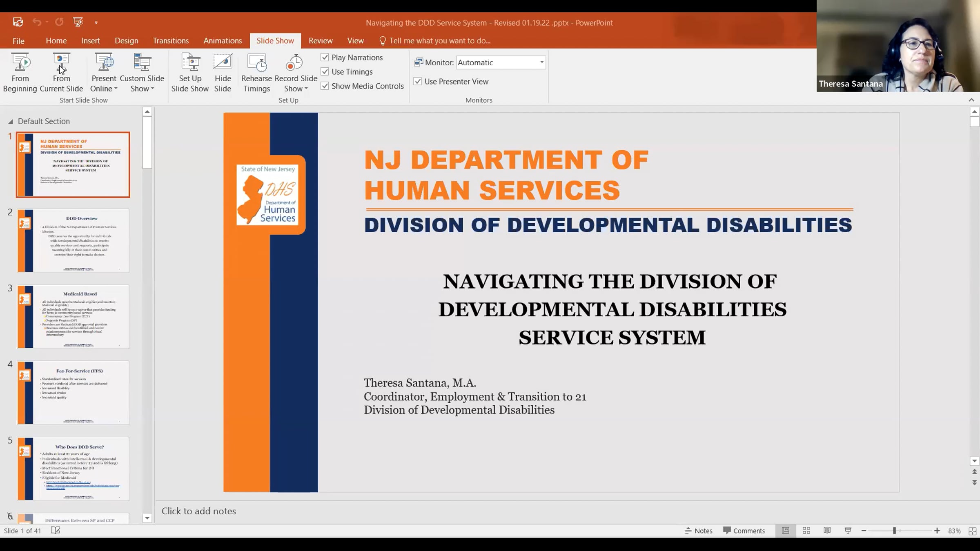980x551 pixels.
Task: Switch to Normal view
Action: [785, 531]
